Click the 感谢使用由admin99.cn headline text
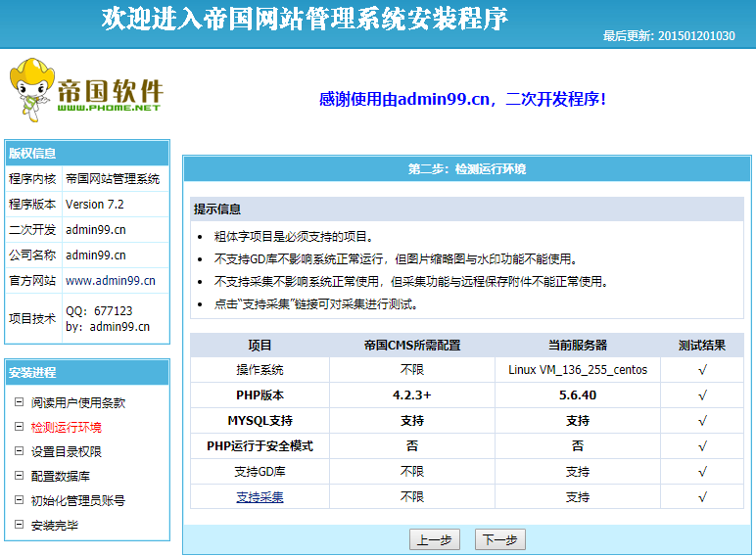 click(462, 99)
